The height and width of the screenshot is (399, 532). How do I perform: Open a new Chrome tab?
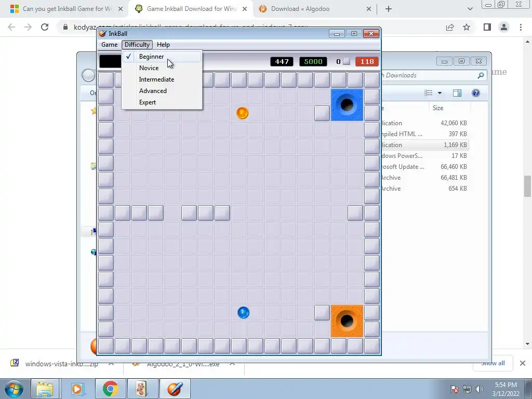(389, 9)
